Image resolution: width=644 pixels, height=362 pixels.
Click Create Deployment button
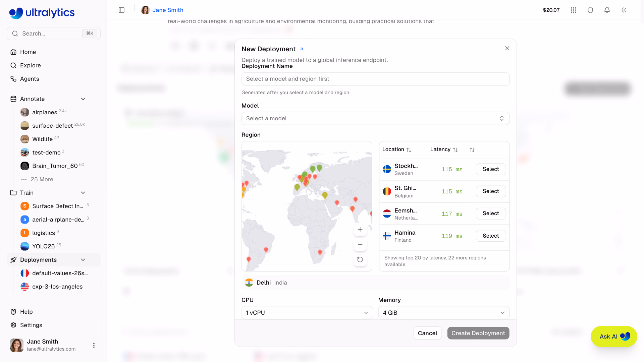pos(478,333)
